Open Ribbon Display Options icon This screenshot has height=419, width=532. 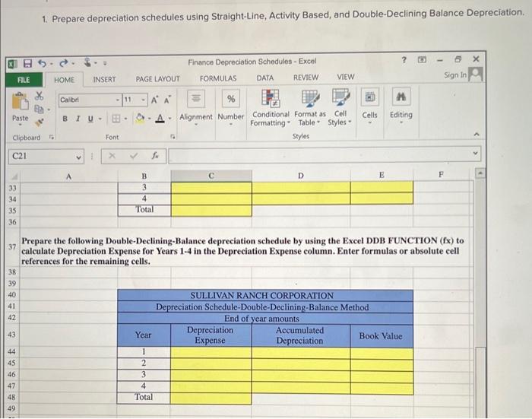(x=422, y=60)
